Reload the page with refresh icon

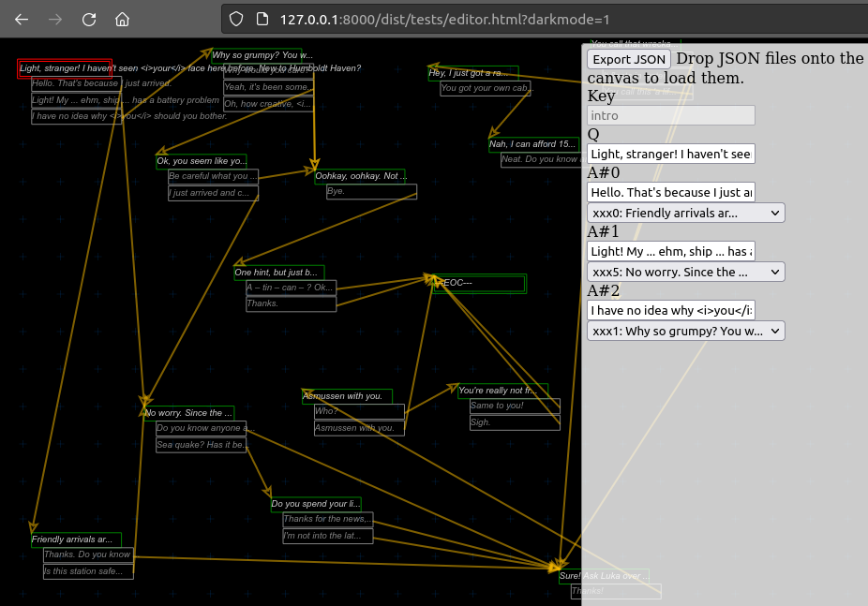pyautogui.click(x=89, y=19)
